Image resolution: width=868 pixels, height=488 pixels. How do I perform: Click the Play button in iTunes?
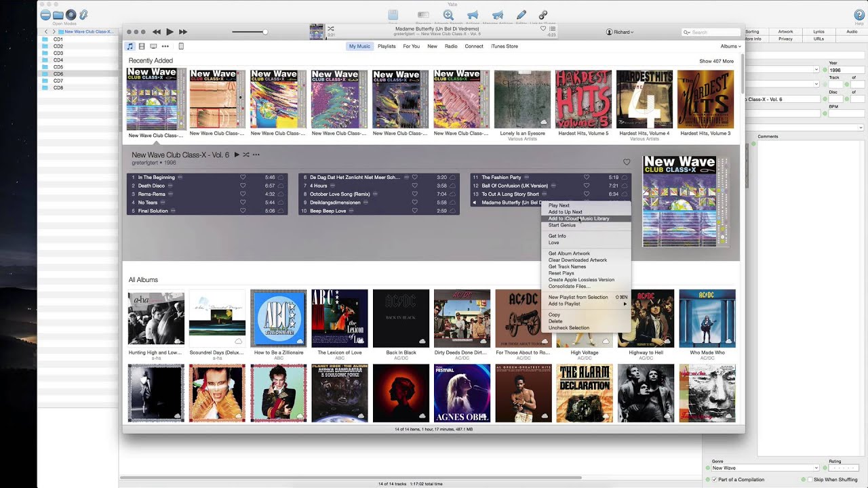coord(170,32)
